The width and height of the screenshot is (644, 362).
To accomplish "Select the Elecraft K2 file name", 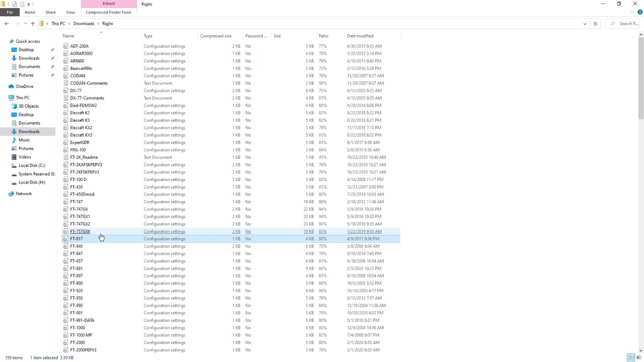I will 80,113.
